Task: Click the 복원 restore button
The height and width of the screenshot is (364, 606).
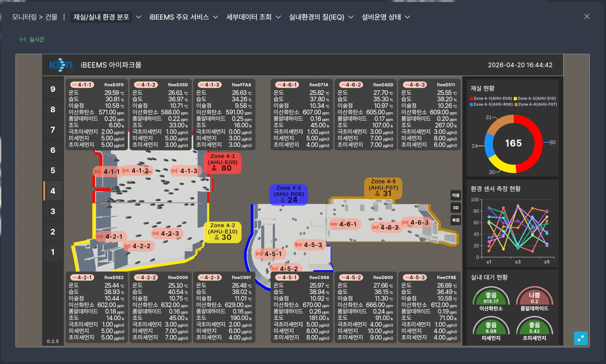Action: (x=456, y=220)
